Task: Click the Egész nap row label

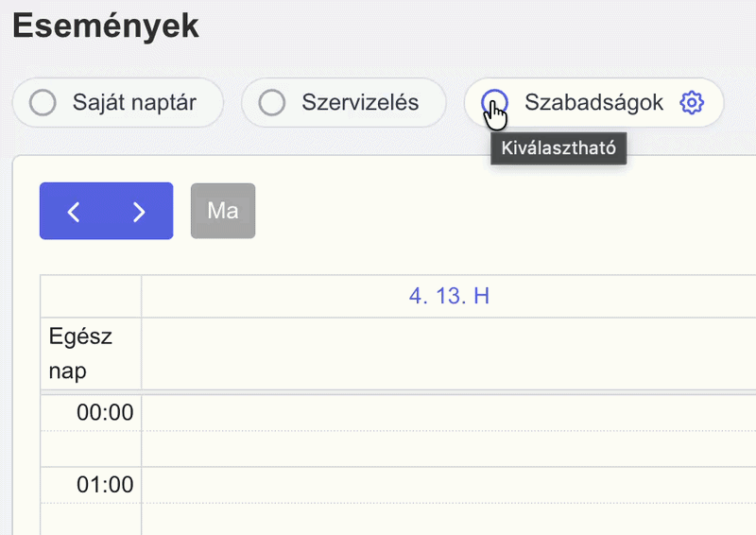Action: (x=80, y=354)
